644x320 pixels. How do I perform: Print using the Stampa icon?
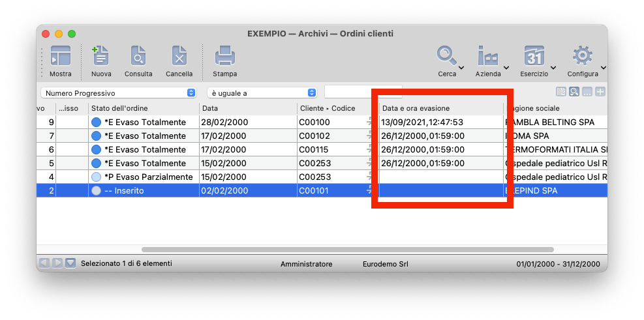coord(224,57)
